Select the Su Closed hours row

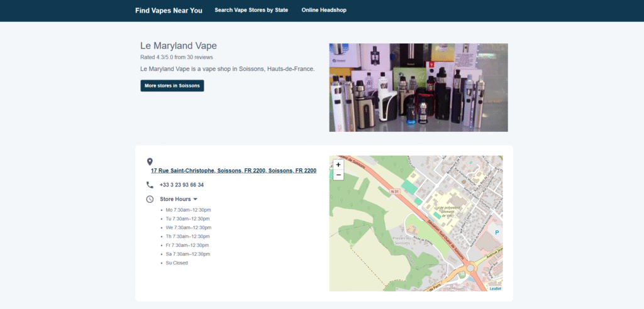click(177, 263)
